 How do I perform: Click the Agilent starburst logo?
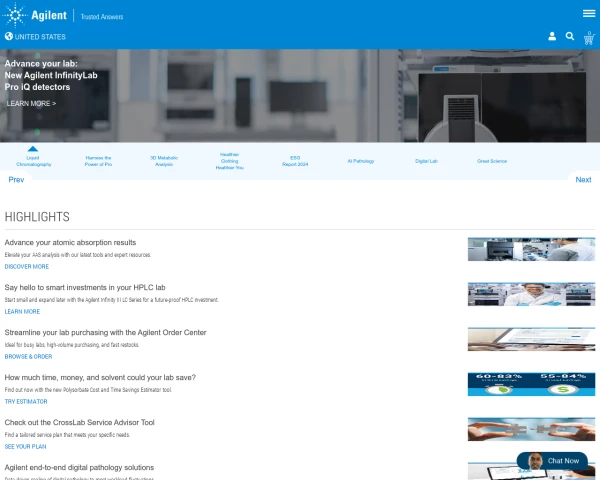click(15, 15)
